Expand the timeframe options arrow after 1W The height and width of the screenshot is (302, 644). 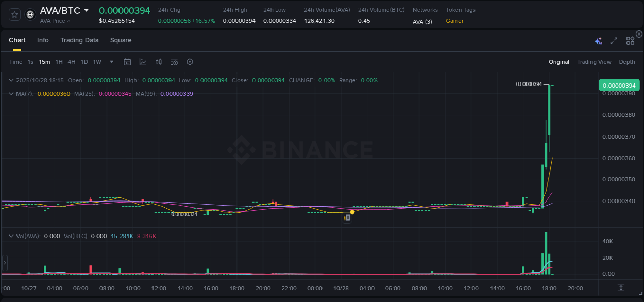[x=111, y=62]
